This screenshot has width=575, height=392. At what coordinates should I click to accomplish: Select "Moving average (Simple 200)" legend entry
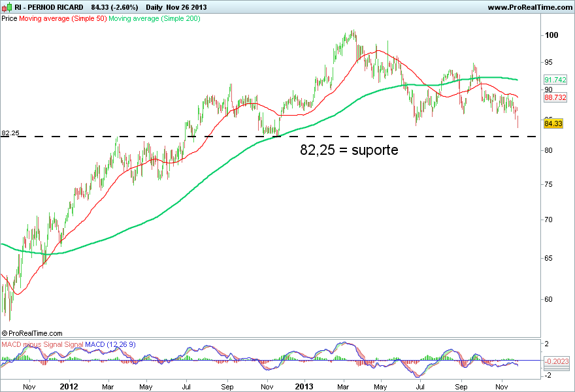pos(154,18)
